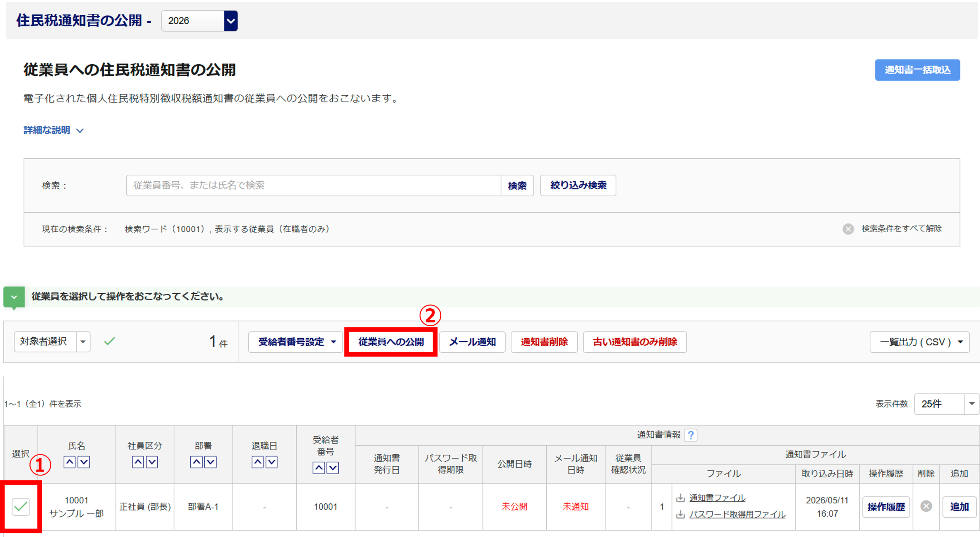Uncheck the checkbox for サンプル 一郎 row
The width and height of the screenshot is (980, 537).
coord(21,506)
